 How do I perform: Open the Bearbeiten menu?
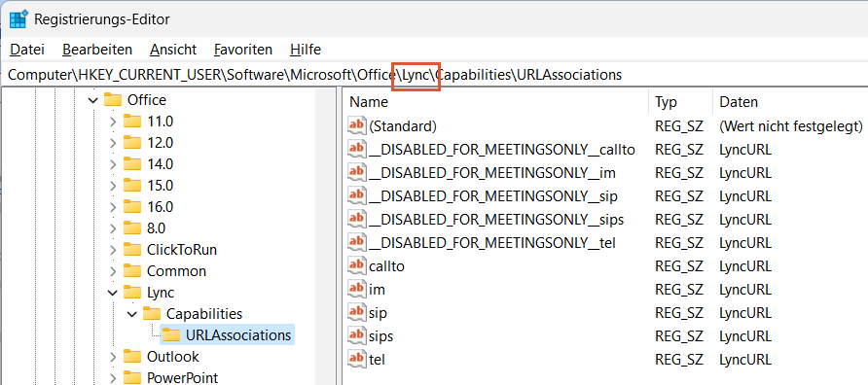tap(97, 50)
